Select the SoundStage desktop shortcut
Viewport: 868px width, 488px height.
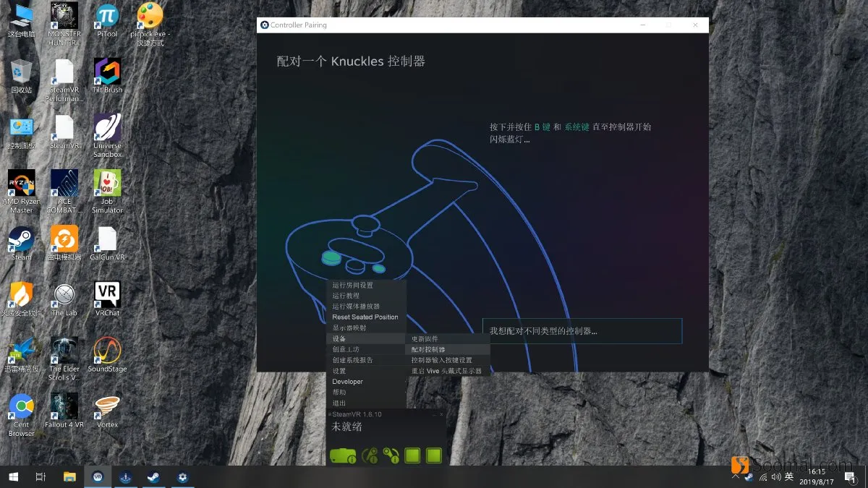click(x=107, y=355)
